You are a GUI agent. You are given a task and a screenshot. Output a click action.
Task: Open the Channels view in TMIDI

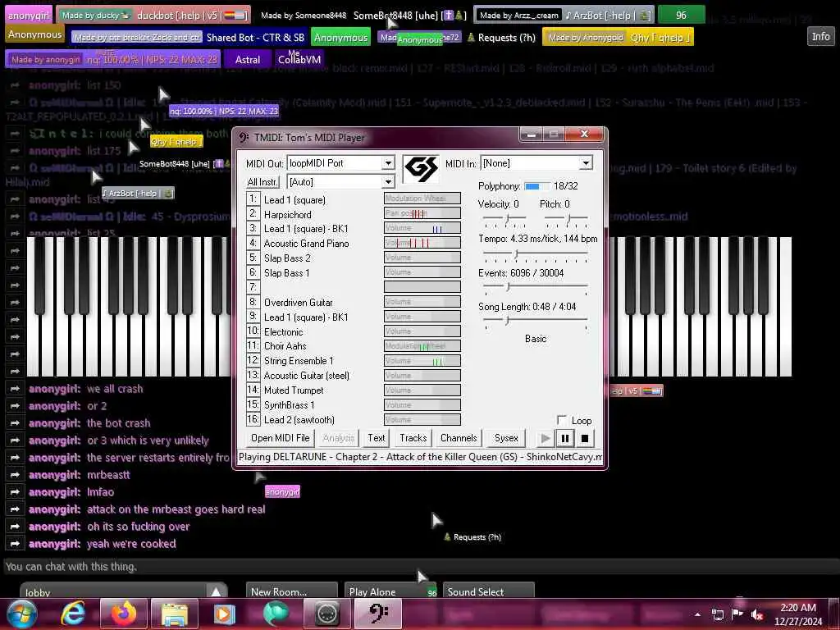pos(459,438)
